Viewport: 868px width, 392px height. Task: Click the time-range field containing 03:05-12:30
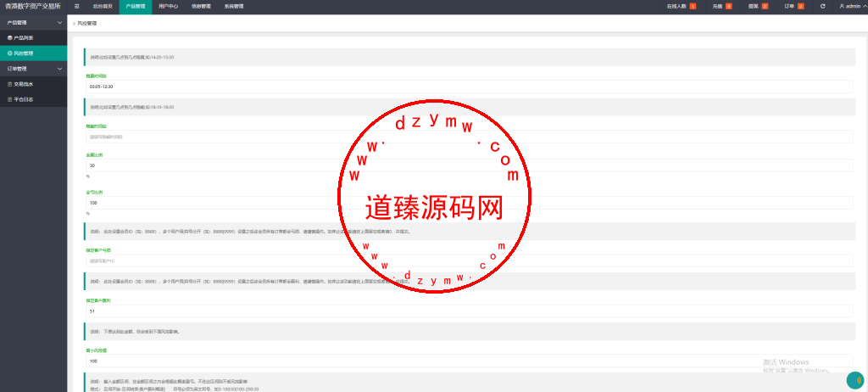tap(470, 87)
